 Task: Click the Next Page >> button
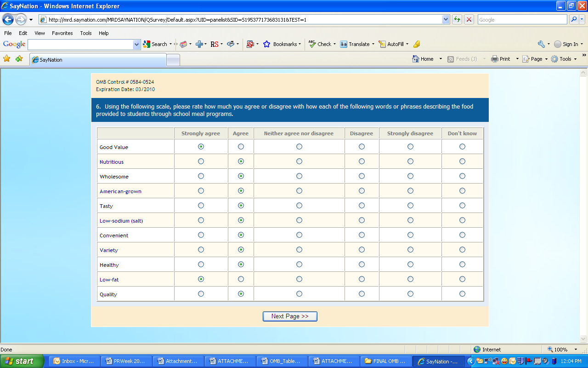[290, 316]
